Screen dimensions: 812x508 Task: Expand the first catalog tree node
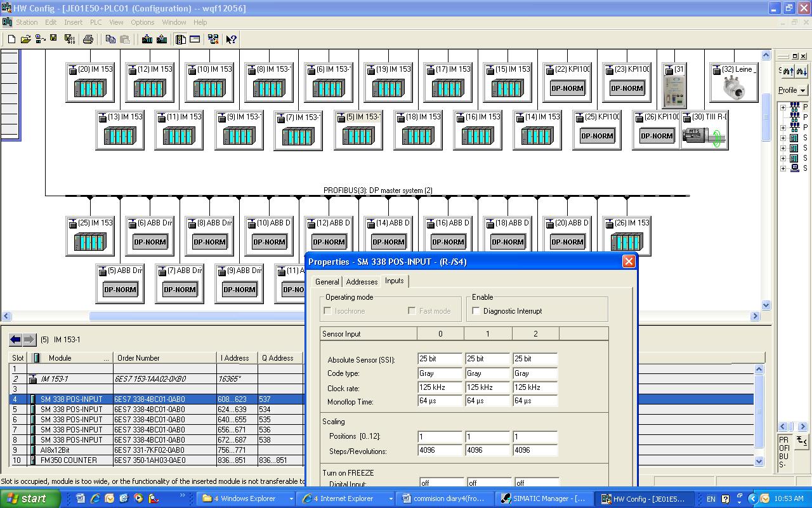point(783,107)
